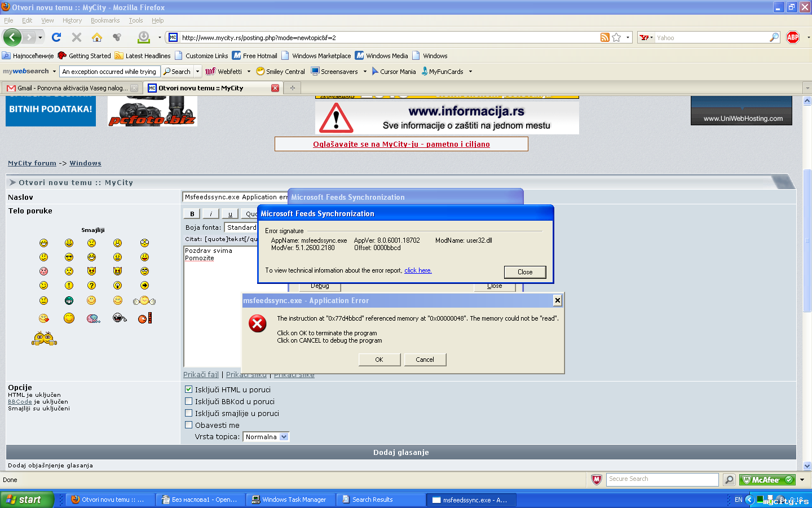Click the McAfee Secure Search magnifier button

coord(729,480)
